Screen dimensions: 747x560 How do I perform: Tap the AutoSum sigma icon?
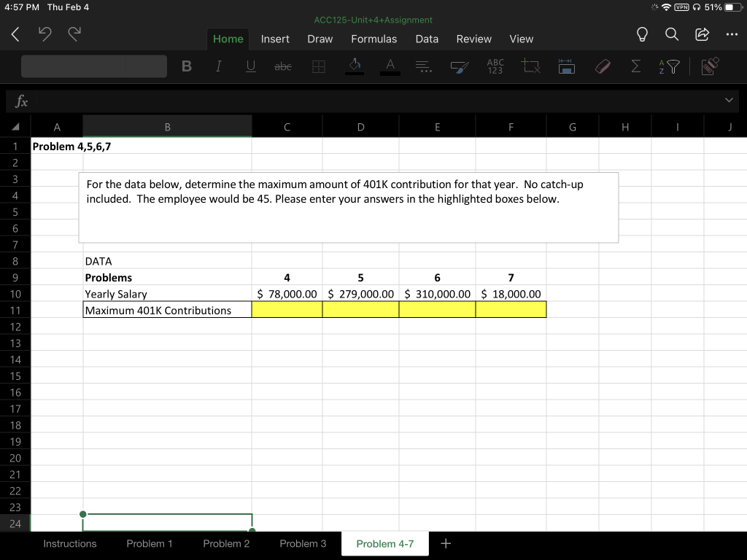635,66
